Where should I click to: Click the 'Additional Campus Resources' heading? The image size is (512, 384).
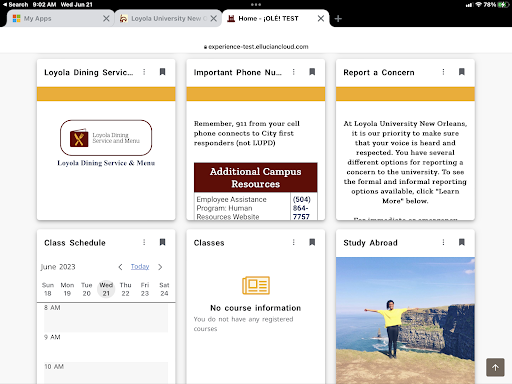pyautogui.click(x=256, y=178)
